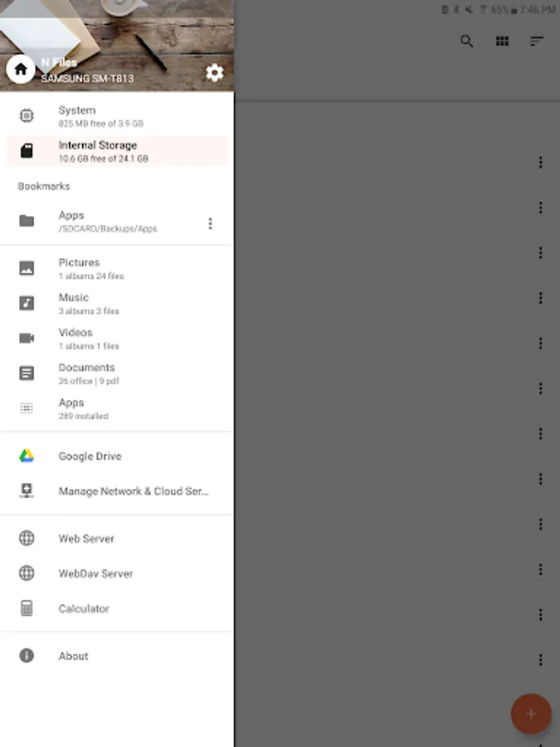Viewport: 560px width, 747px height.
Task: Open Videos category
Action: tap(117, 339)
